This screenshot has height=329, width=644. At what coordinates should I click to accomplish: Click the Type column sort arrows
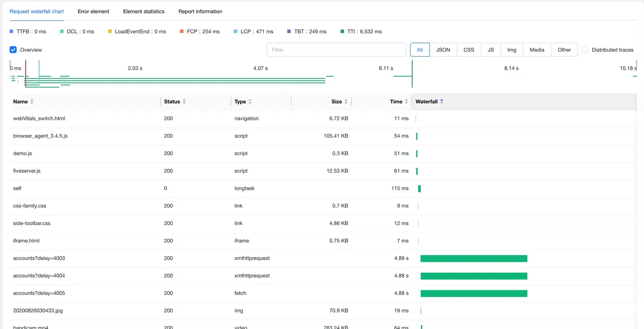coord(250,102)
